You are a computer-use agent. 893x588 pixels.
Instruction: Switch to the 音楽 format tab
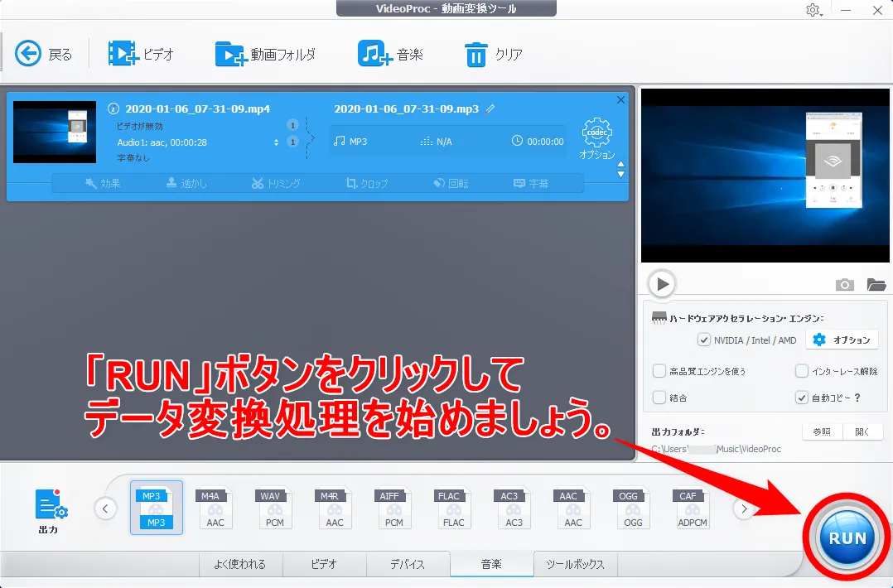[x=491, y=564]
